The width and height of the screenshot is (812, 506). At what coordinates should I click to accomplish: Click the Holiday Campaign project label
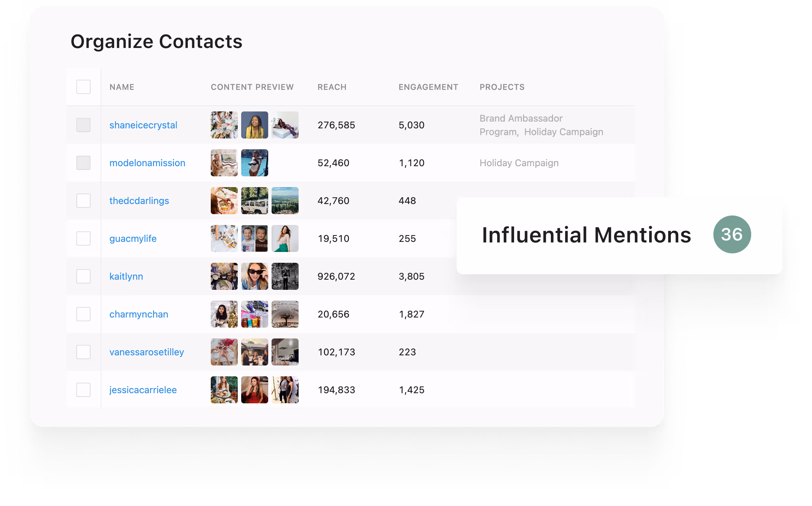(519, 163)
